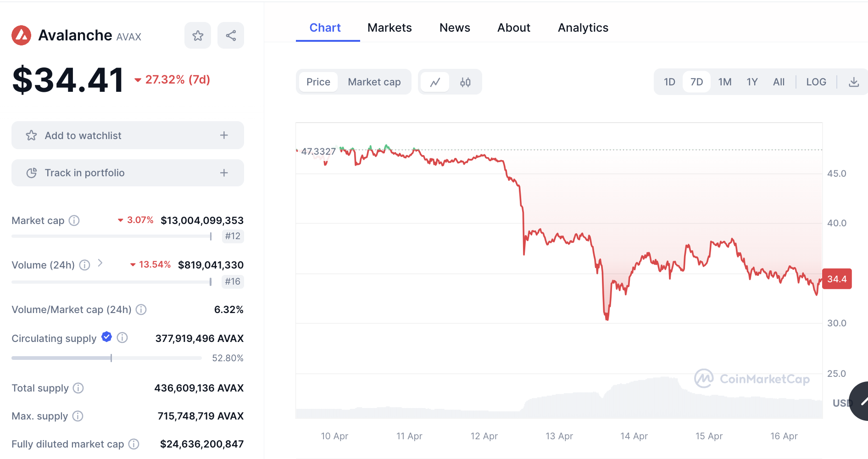The image size is (868, 459).
Task: Expand Track in portfolio plus
Action: tap(224, 173)
